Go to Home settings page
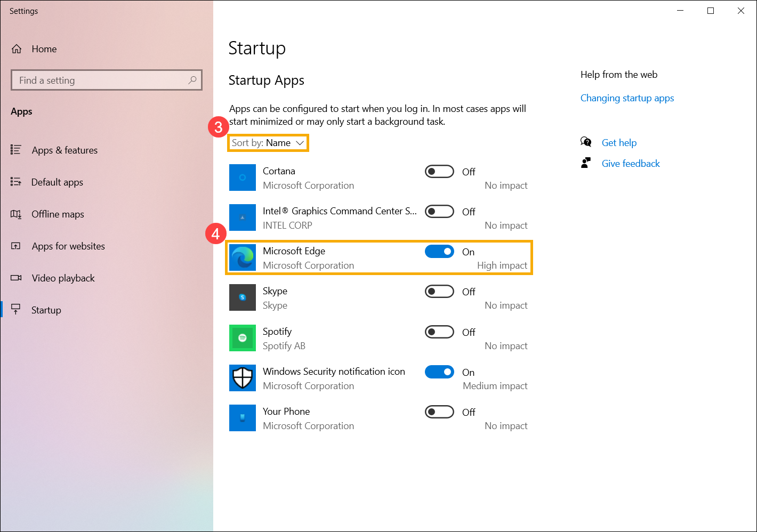757x532 pixels. point(44,49)
